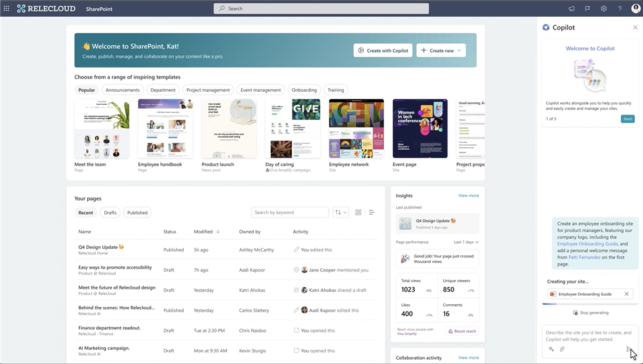Open Employee handbook template thumbnail
This screenshot has height=364, width=643.
coord(166,129)
